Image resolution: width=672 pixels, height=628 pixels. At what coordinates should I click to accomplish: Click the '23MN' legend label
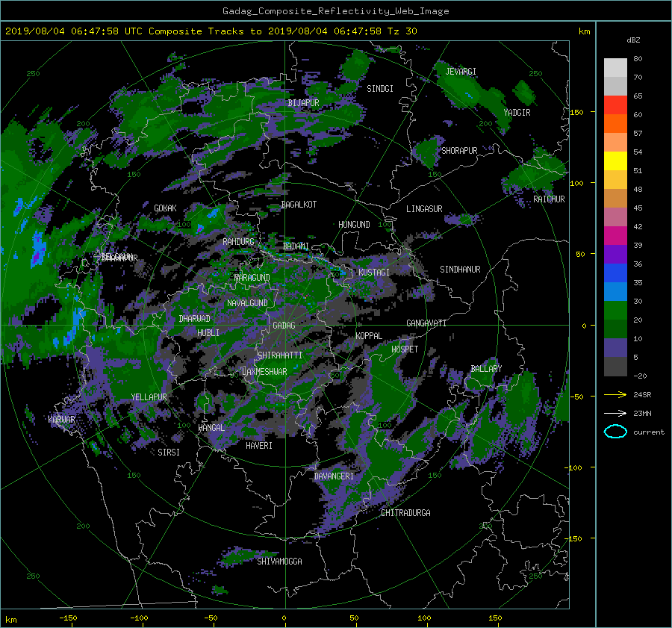click(x=642, y=413)
